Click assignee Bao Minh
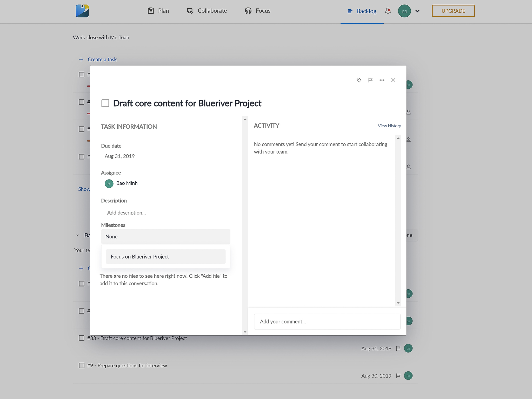The height and width of the screenshot is (399, 532). click(x=127, y=183)
